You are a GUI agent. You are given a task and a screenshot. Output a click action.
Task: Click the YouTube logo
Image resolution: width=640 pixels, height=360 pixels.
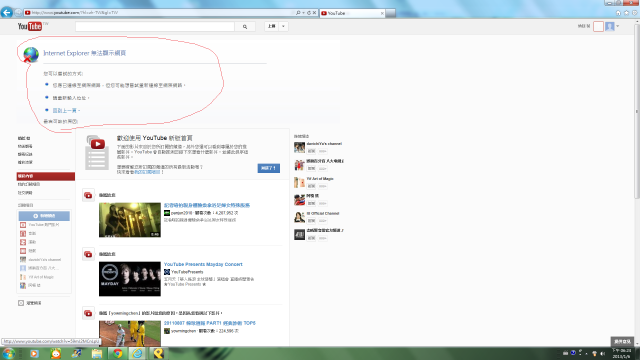[30, 26]
